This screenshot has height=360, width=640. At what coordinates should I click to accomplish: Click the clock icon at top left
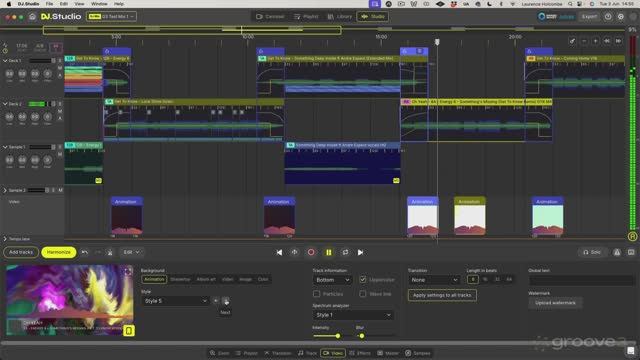tap(5, 51)
